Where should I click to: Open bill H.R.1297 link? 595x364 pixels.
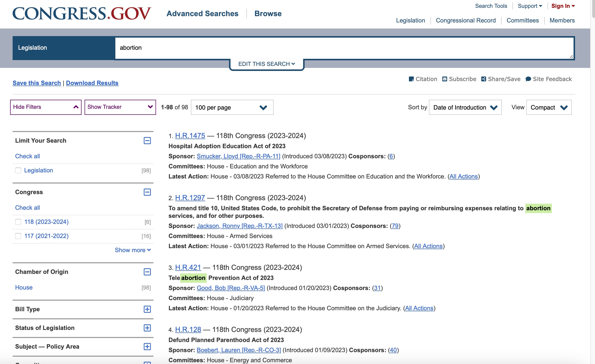(x=190, y=198)
